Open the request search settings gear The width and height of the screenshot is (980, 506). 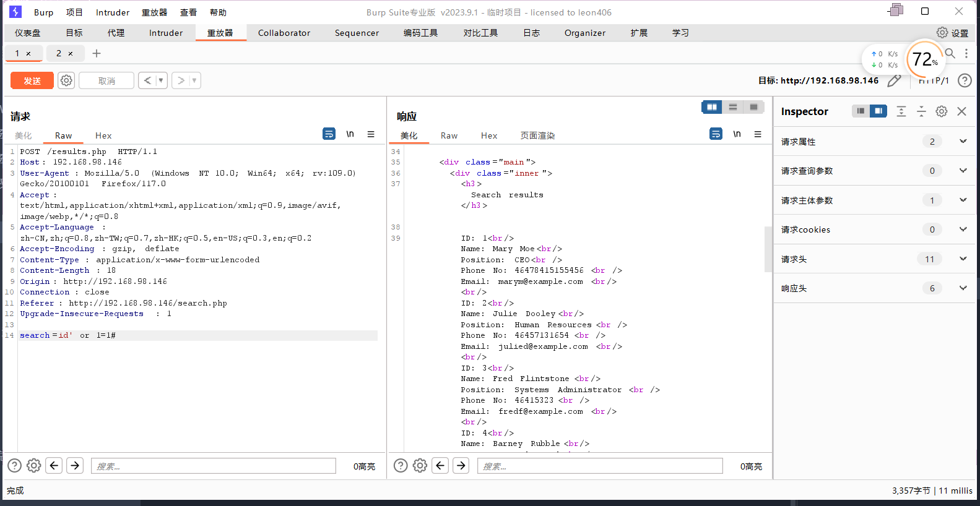(34, 466)
